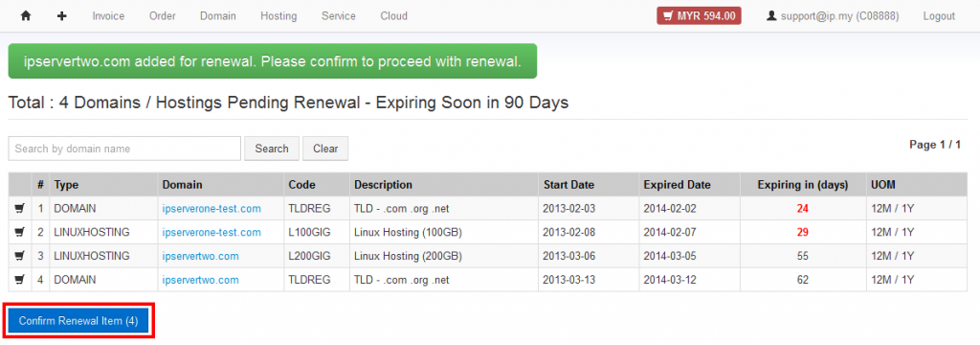Focus the Search by domain name field

(x=124, y=149)
